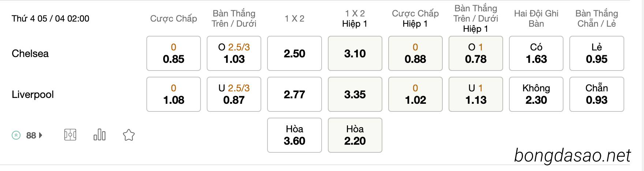This screenshot has height=171, width=644.
Task: Choose odd goals Lẻ at 0.95
Action: coord(597,53)
